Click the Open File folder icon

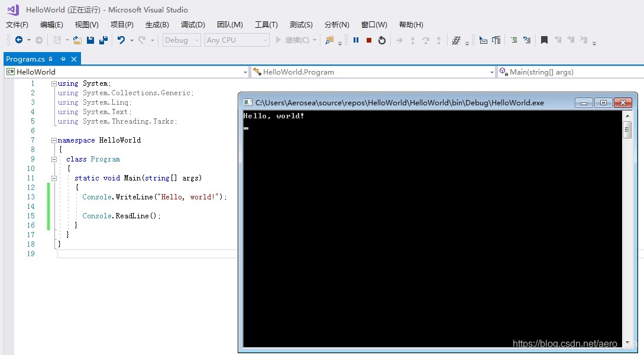click(77, 40)
